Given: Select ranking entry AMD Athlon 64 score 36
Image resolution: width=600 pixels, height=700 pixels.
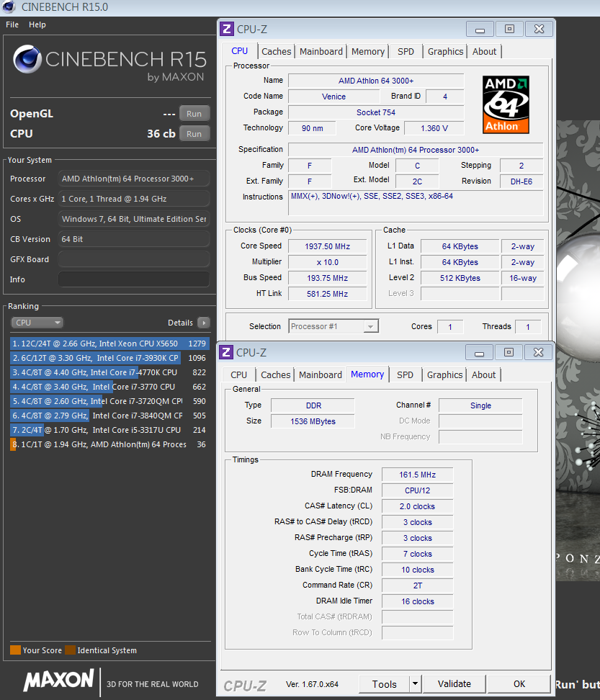Looking at the screenshot, I should coord(109,444).
